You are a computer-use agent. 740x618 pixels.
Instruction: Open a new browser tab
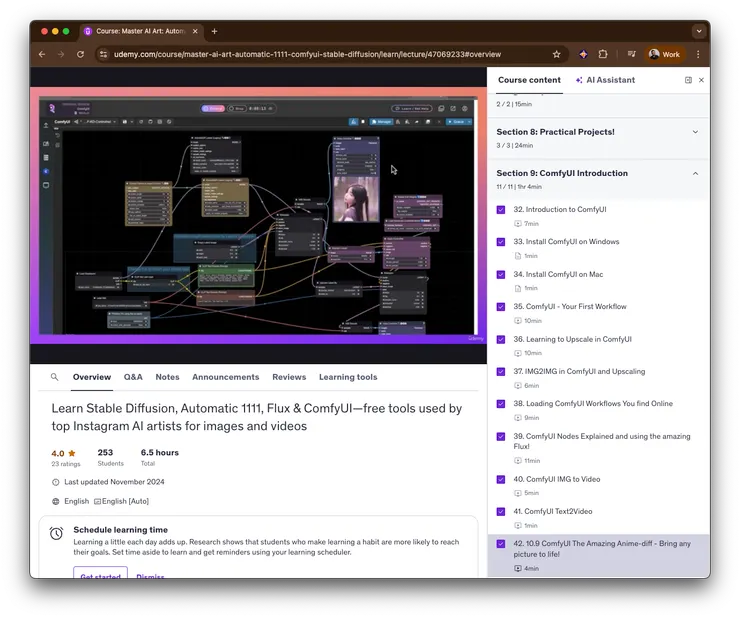tap(214, 31)
